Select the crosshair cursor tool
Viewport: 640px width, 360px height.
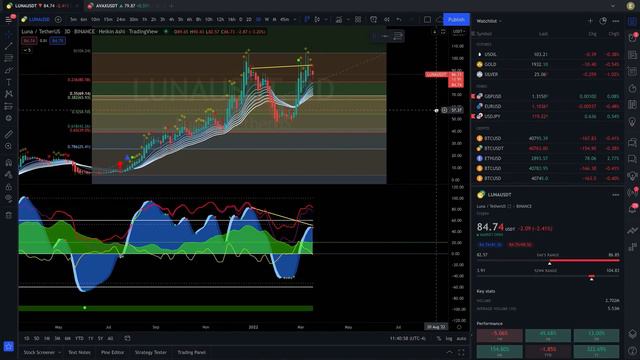pyautogui.click(x=9, y=35)
